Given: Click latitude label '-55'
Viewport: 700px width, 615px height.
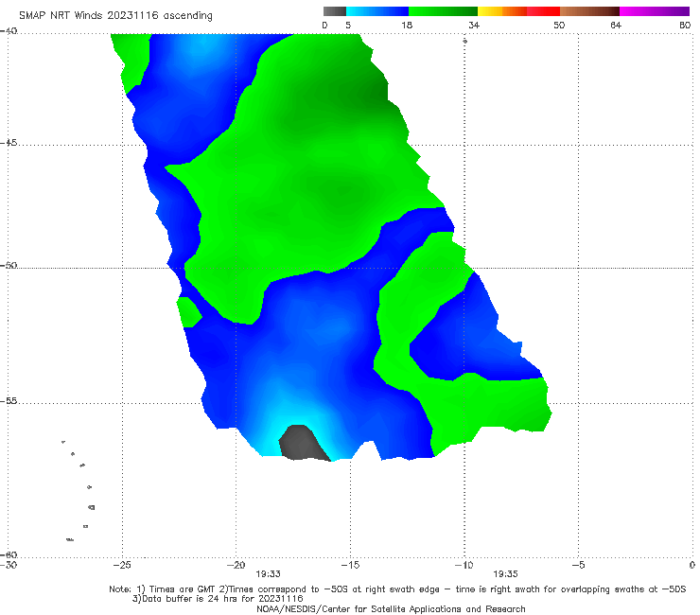Looking at the screenshot, I should pos(9,401).
